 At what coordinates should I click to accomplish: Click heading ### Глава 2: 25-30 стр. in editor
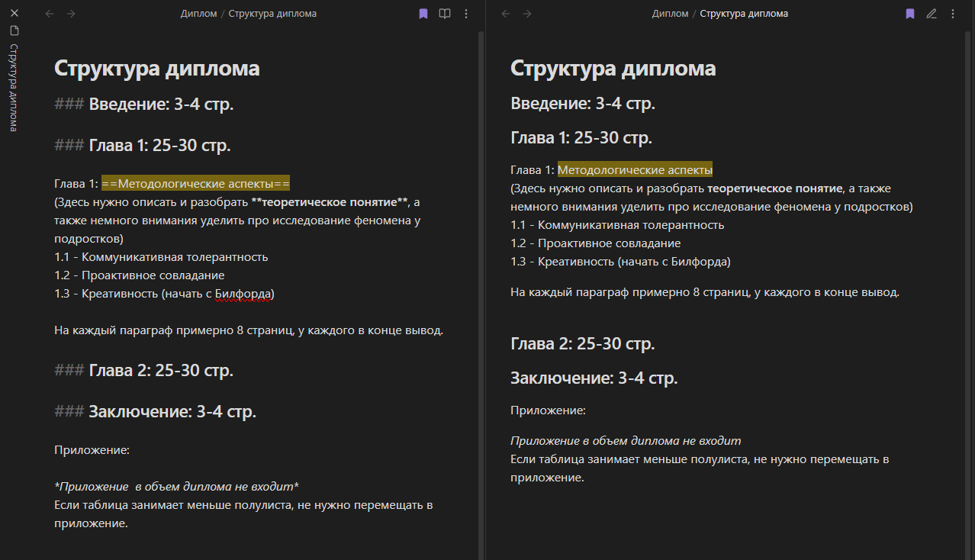point(144,371)
